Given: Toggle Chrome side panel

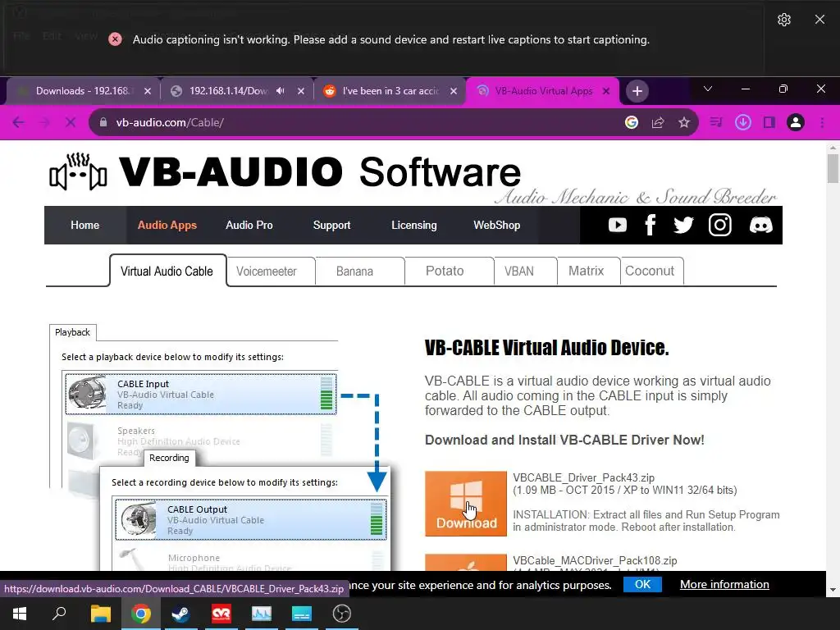Looking at the screenshot, I should tap(769, 122).
